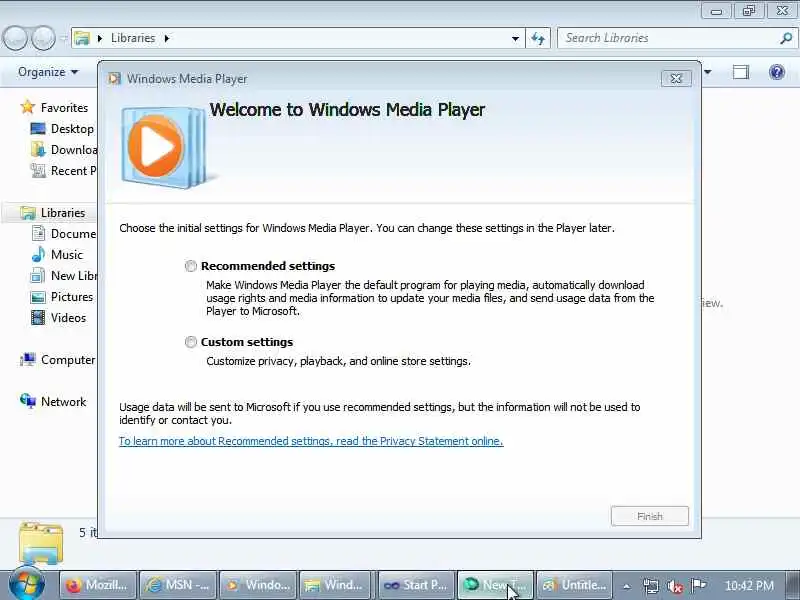The image size is (800, 600).
Task: Switch to the New T... taskbar button
Action: point(495,585)
